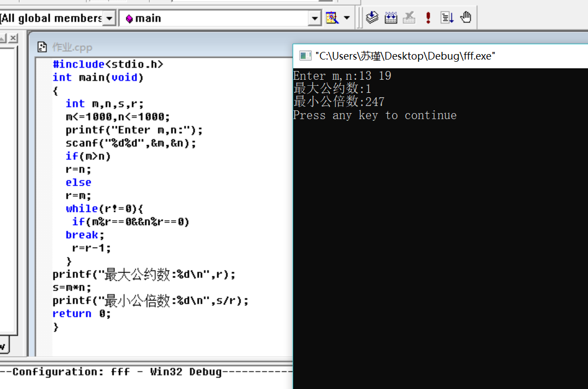Image resolution: width=588 pixels, height=389 pixels.
Task: Click the s=m*n; code line
Action: [x=72, y=287]
